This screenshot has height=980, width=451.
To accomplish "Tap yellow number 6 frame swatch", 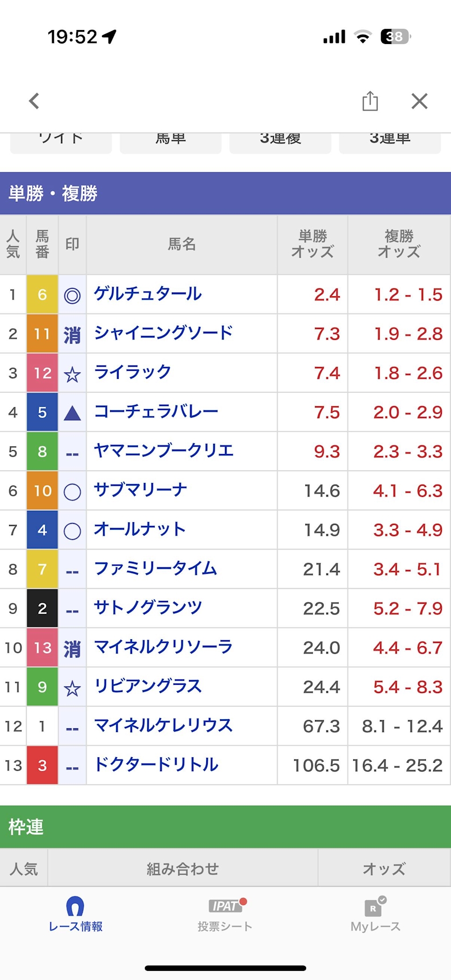I will click(42, 295).
